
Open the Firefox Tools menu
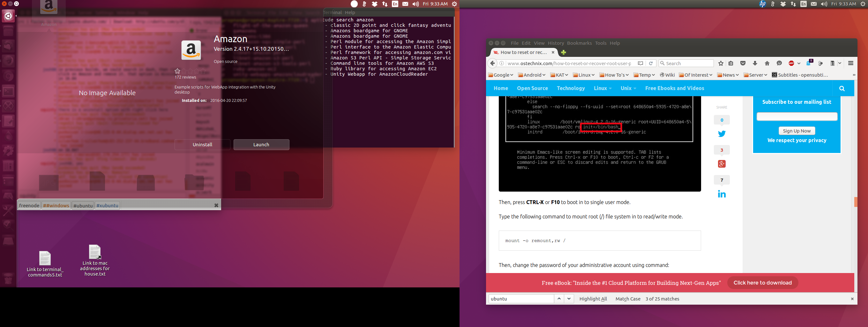click(601, 43)
